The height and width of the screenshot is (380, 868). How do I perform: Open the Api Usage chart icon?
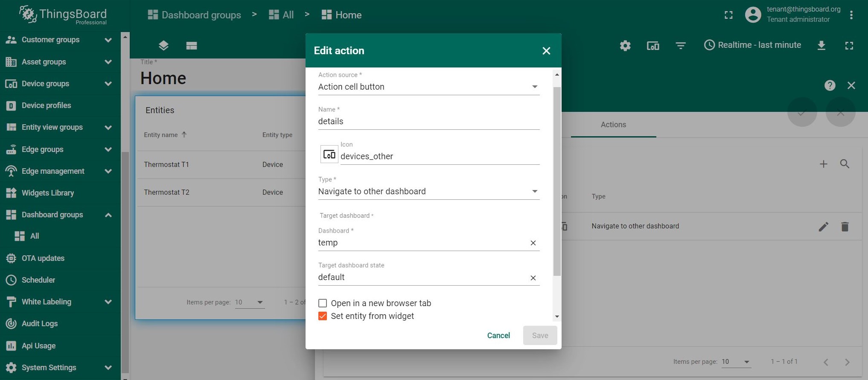pyautogui.click(x=11, y=346)
